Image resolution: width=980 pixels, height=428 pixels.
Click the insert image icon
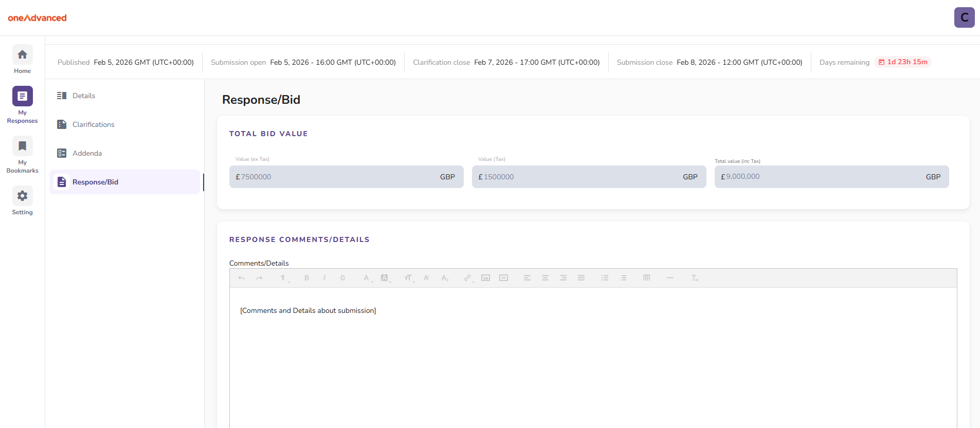point(485,278)
